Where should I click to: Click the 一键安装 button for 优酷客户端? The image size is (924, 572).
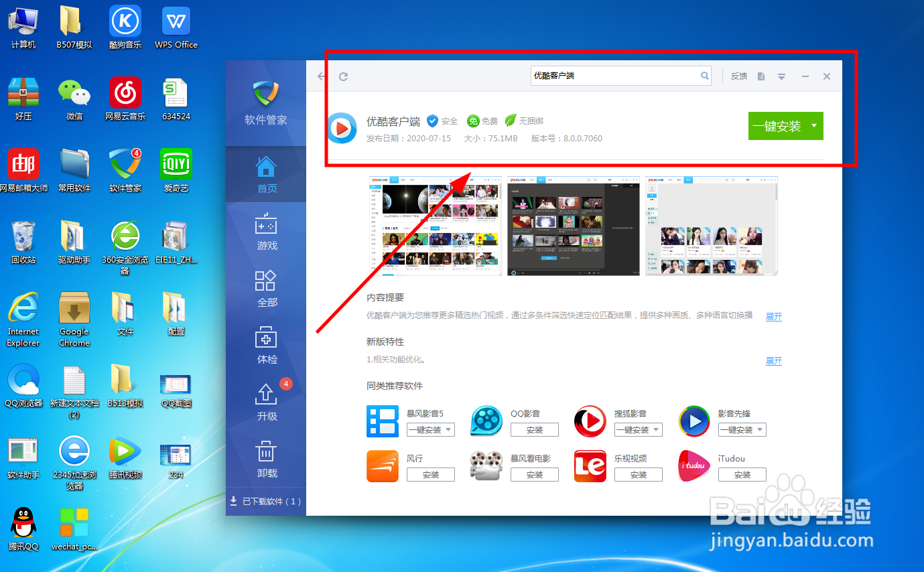pyautogui.click(x=777, y=126)
